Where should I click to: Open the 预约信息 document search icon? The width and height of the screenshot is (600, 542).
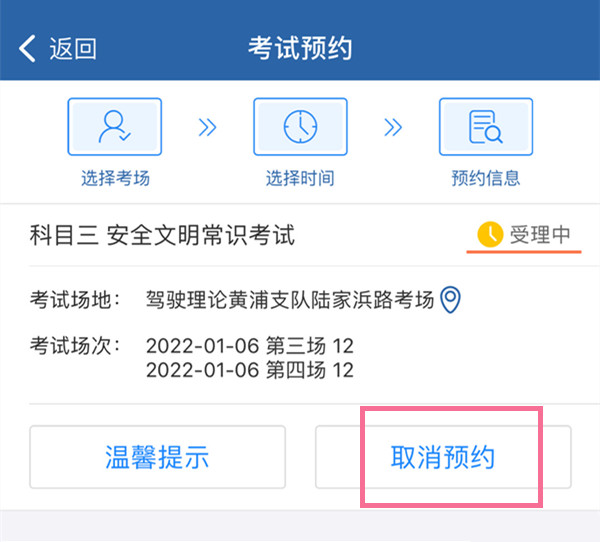coord(485,126)
